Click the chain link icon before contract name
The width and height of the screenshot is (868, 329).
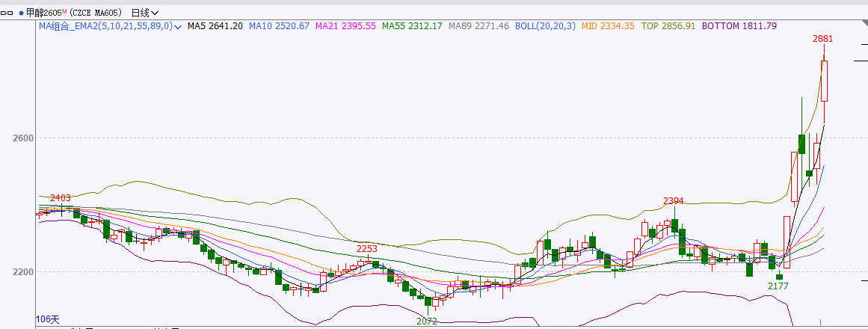[x=8, y=13]
